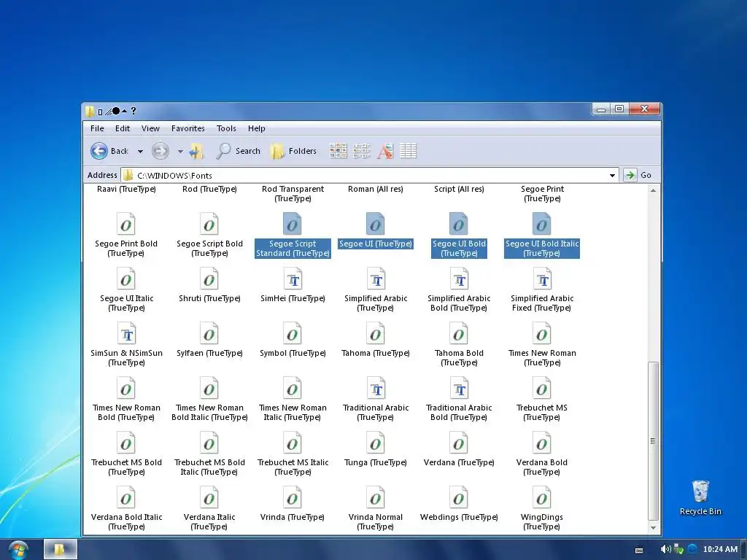Open the Windows Start orb
747x560 pixels.
pyautogui.click(x=18, y=550)
